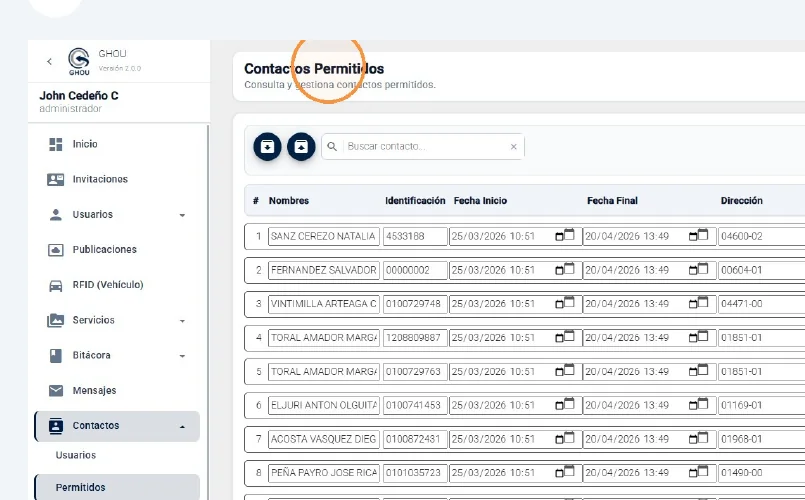Viewport: 805px width, 500px height.
Task: Clear search with the X icon
Action: click(513, 147)
